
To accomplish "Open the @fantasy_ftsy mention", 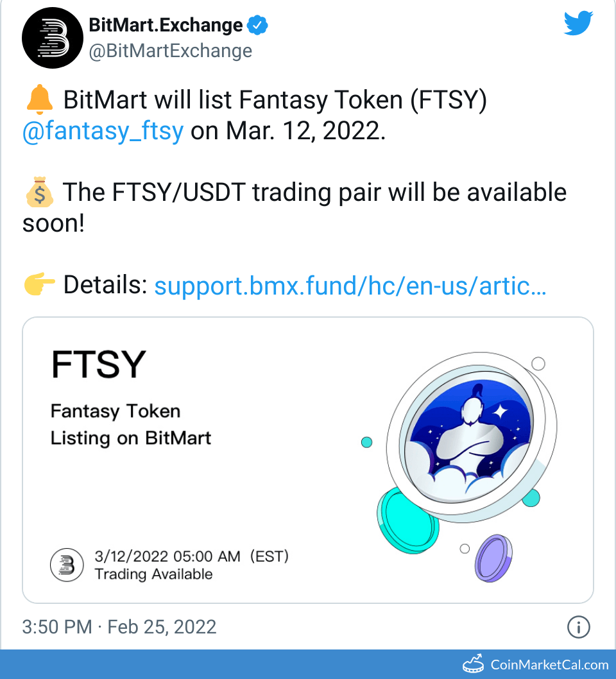I will (x=103, y=131).
